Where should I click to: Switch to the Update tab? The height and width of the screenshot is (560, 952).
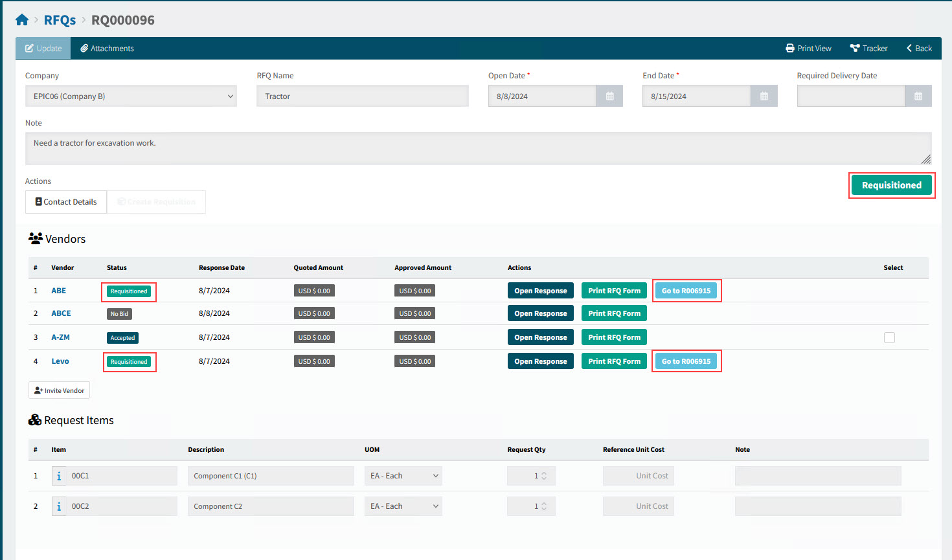[43, 48]
